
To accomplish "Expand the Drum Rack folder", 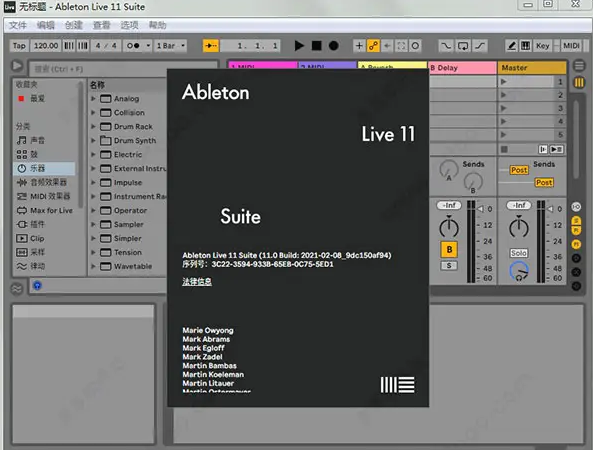I will coord(93,127).
